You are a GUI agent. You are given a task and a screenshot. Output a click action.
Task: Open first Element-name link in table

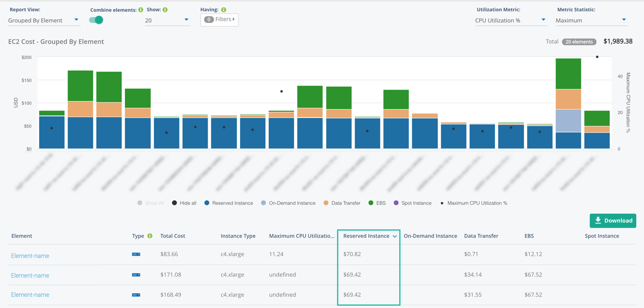tap(30, 256)
